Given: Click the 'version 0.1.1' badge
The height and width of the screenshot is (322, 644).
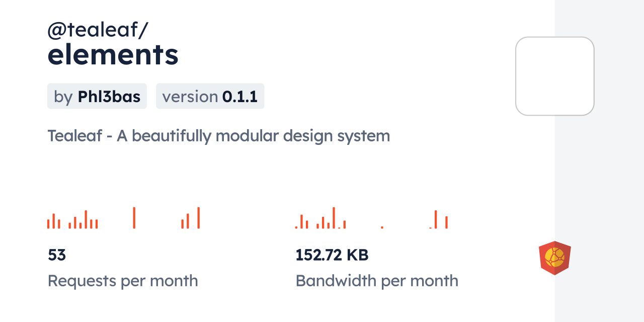Looking at the screenshot, I should [x=210, y=96].
